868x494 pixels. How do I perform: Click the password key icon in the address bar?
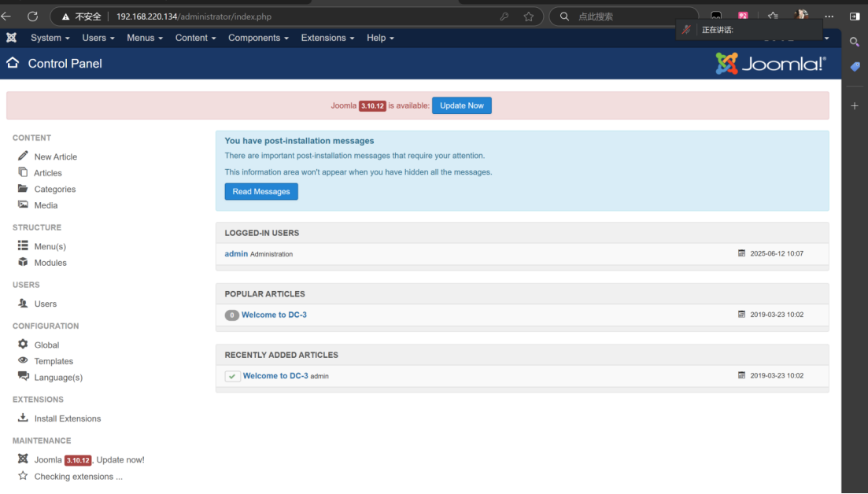click(x=504, y=17)
